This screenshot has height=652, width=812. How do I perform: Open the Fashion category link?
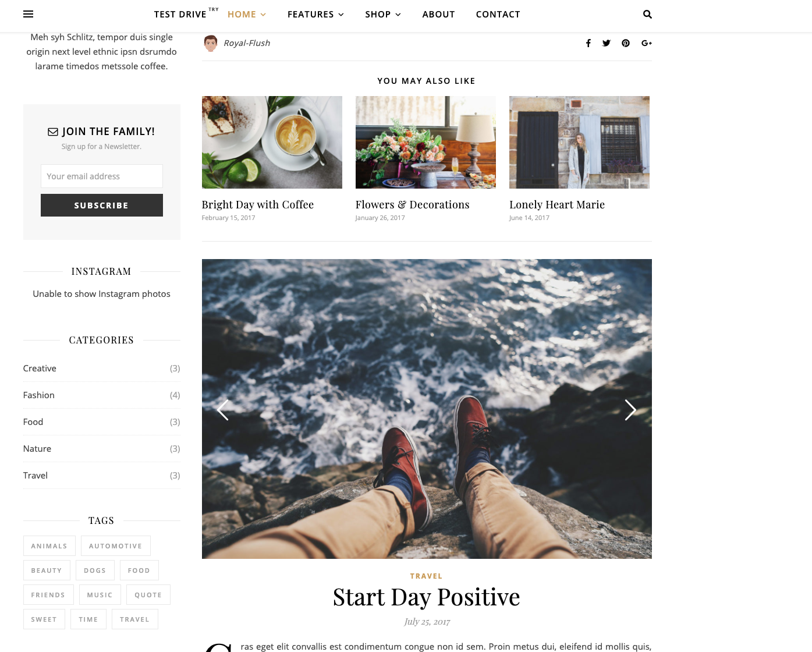39,395
